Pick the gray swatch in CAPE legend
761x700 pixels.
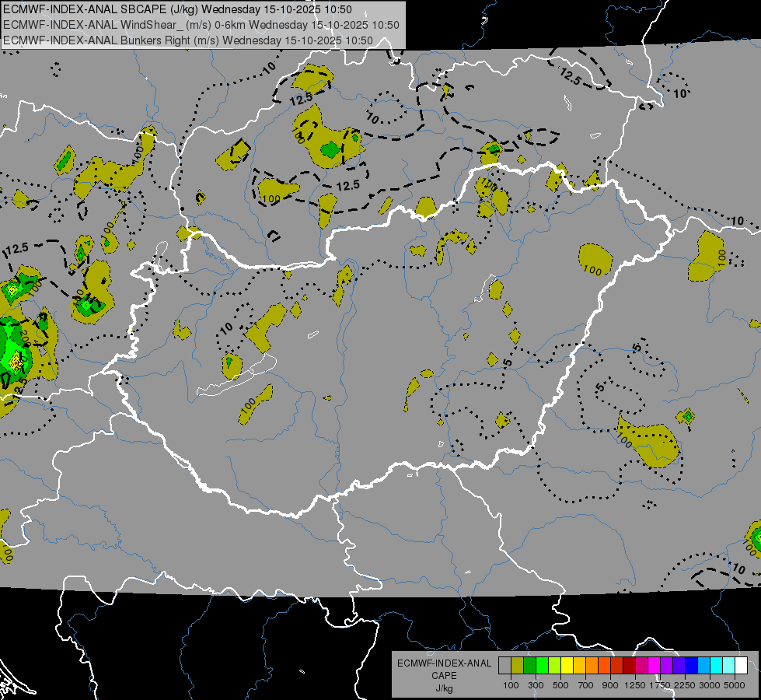[504, 666]
